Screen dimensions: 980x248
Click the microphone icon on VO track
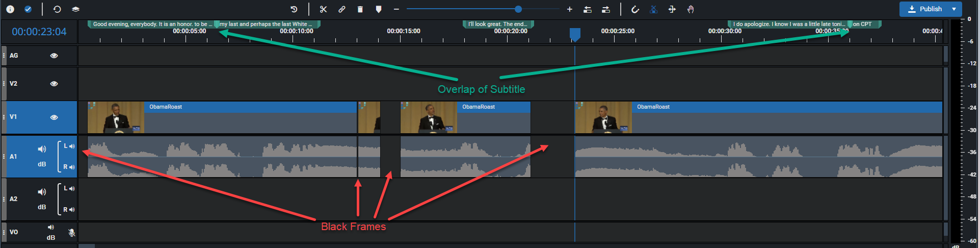coord(72,233)
